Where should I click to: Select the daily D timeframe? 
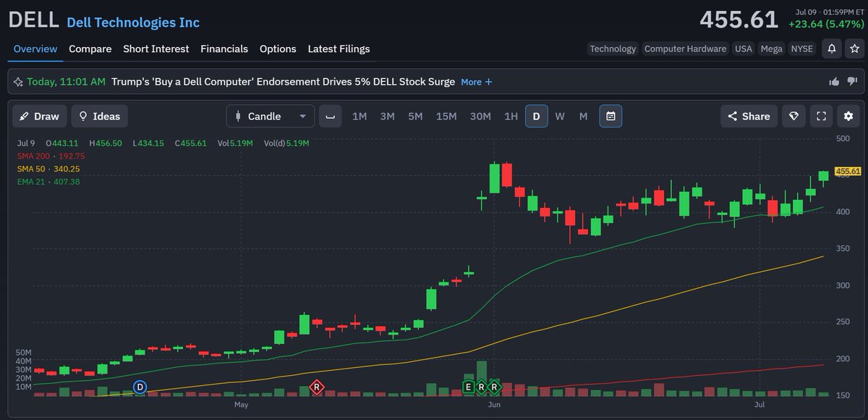pyautogui.click(x=537, y=116)
